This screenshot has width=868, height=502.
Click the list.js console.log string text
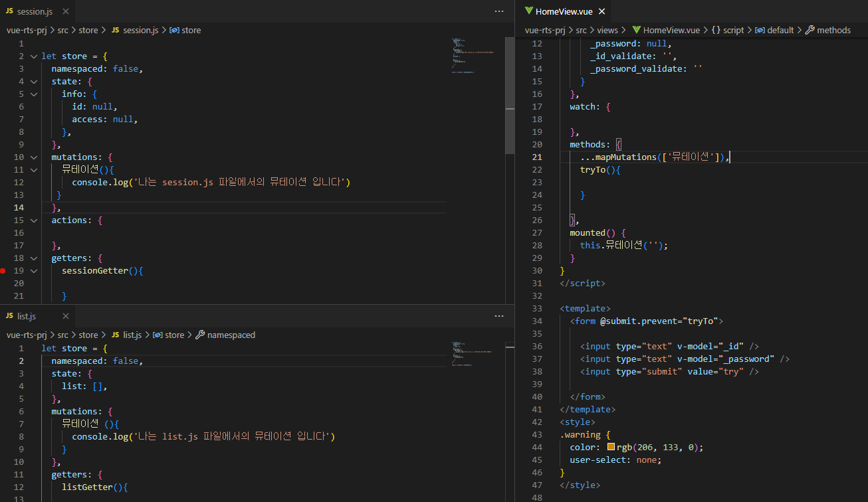(235, 437)
